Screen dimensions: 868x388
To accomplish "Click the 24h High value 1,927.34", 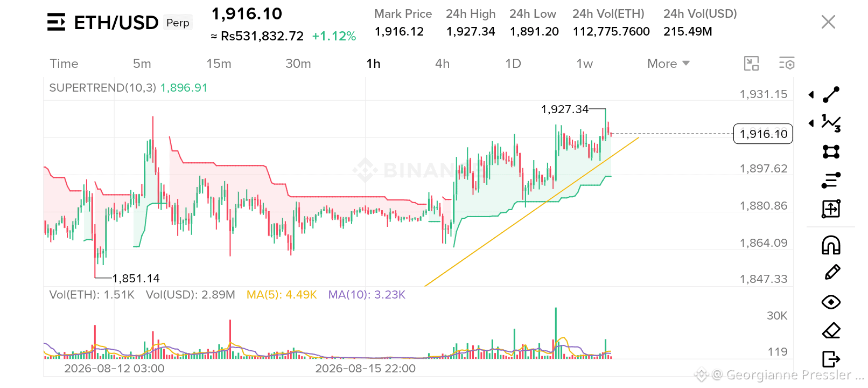I will [471, 32].
